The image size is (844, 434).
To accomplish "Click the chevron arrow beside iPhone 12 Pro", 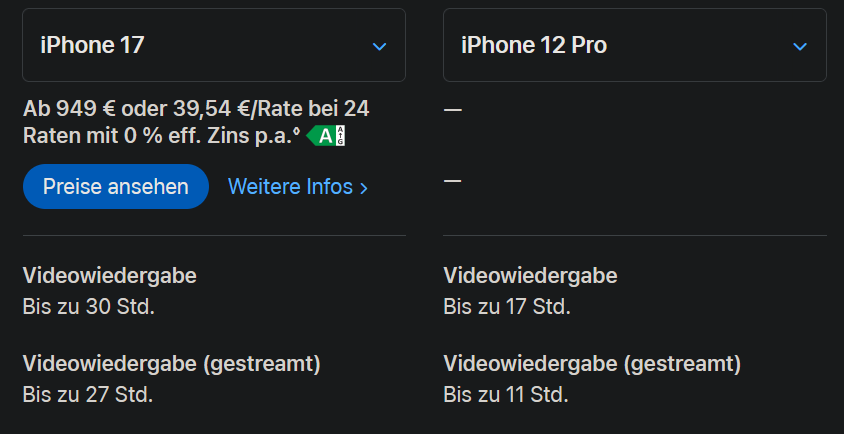I will point(800,47).
